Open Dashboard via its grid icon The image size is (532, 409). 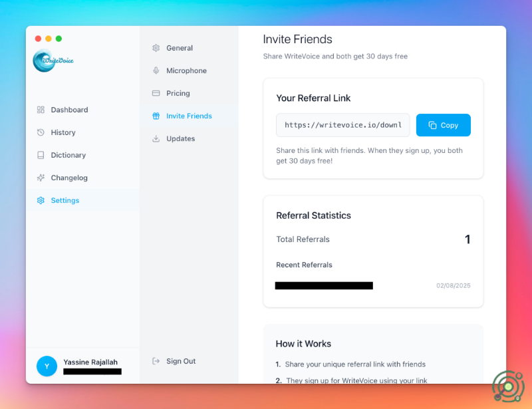pos(41,110)
